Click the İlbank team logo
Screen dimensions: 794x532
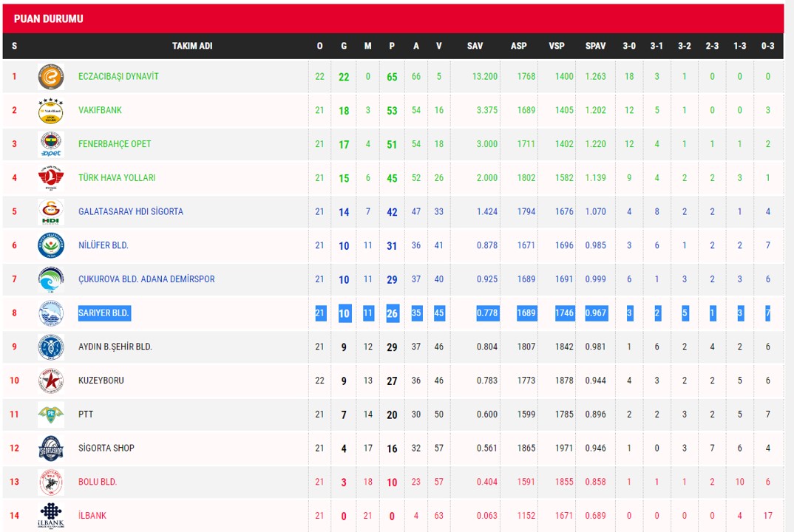click(x=50, y=516)
